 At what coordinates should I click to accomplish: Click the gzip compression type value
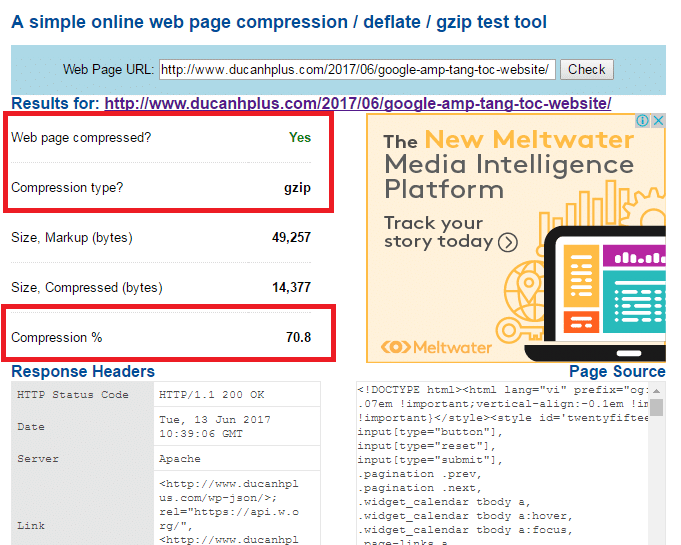tap(297, 187)
